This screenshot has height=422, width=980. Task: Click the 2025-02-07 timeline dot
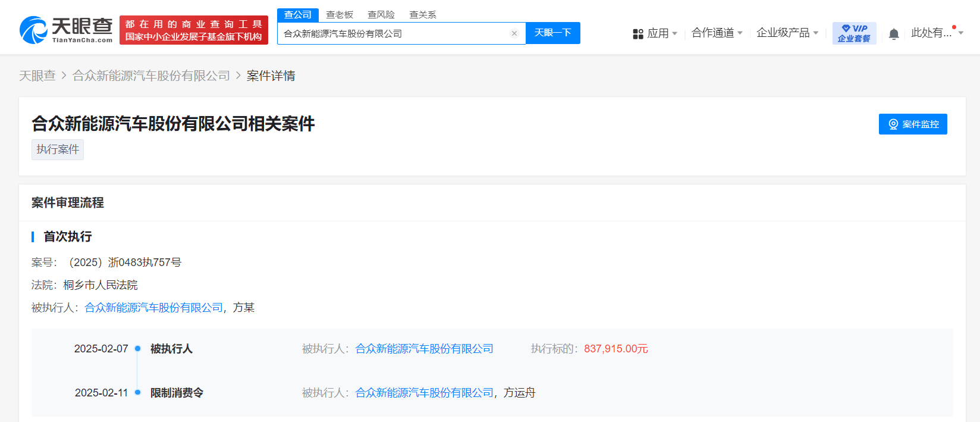tap(137, 349)
